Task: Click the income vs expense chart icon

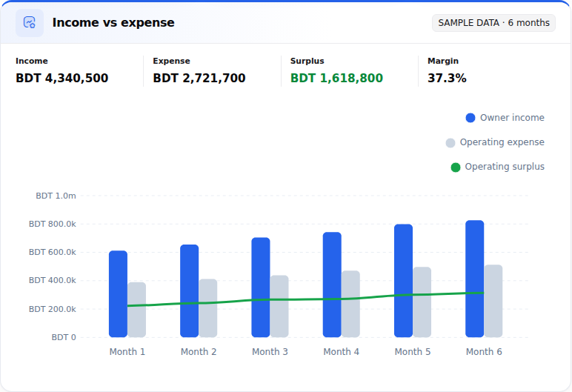Action: tap(30, 23)
